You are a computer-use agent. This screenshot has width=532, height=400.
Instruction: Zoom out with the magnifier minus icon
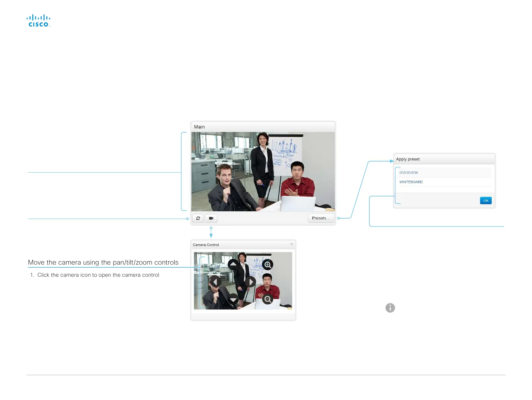[268, 299]
